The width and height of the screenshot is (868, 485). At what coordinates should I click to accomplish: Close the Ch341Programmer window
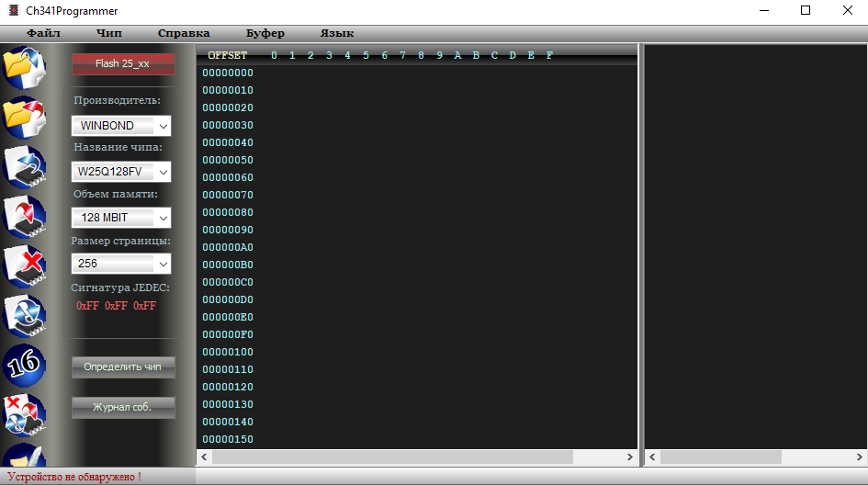pos(848,10)
